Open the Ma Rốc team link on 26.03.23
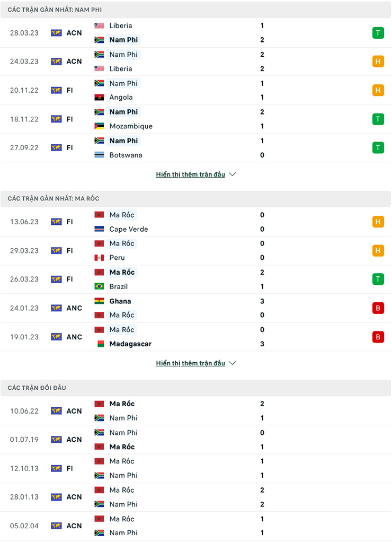 (x=122, y=272)
